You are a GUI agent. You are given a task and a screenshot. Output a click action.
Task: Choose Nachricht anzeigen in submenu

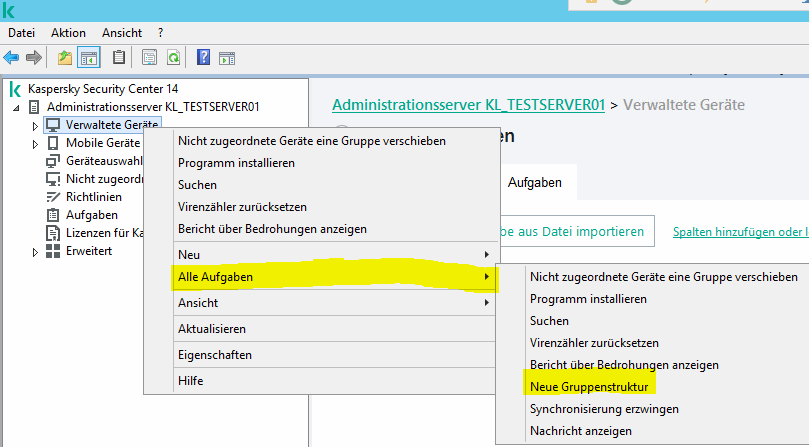pos(580,431)
